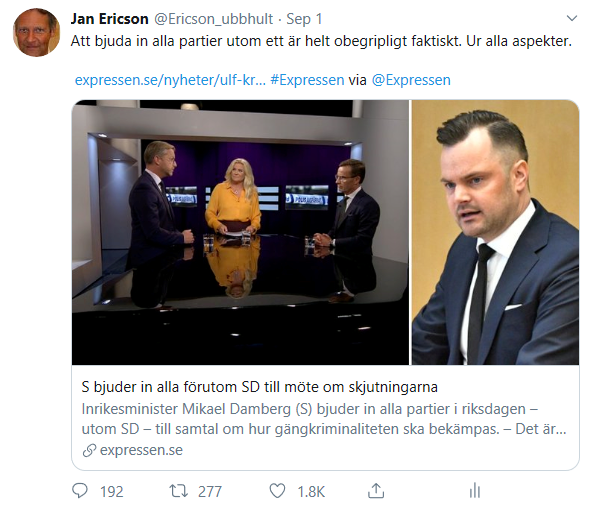
Task: Click the #Expressen hashtag
Action: [x=307, y=80]
